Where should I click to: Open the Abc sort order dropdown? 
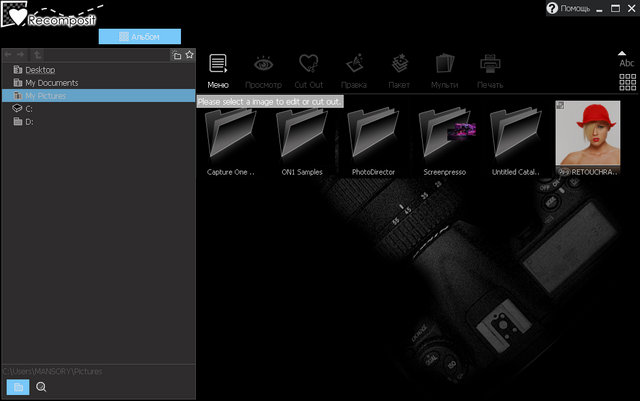click(x=627, y=58)
